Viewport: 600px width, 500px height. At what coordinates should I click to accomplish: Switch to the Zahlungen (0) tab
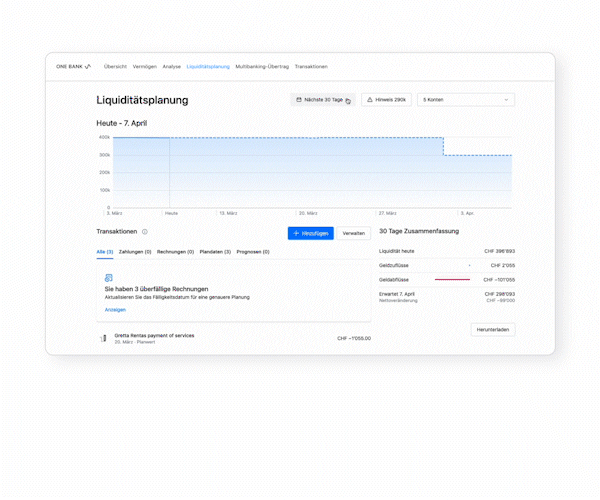point(135,252)
